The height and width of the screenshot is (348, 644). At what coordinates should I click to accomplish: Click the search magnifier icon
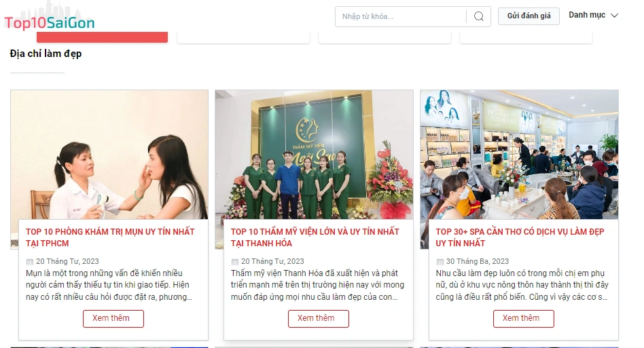pos(478,16)
